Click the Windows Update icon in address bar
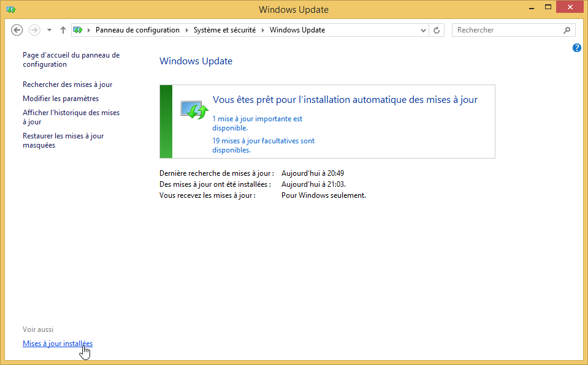 [x=78, y=30]
